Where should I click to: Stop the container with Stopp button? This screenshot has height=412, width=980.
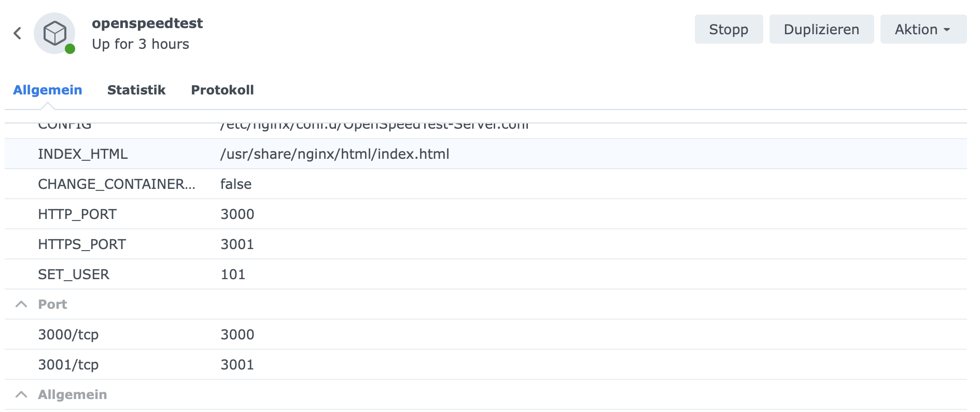729,29
